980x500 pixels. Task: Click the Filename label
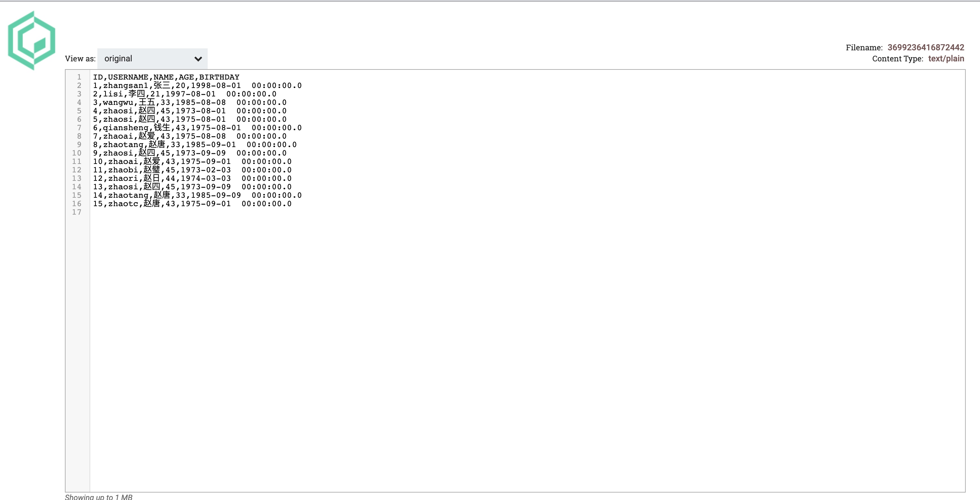point(864,47)
